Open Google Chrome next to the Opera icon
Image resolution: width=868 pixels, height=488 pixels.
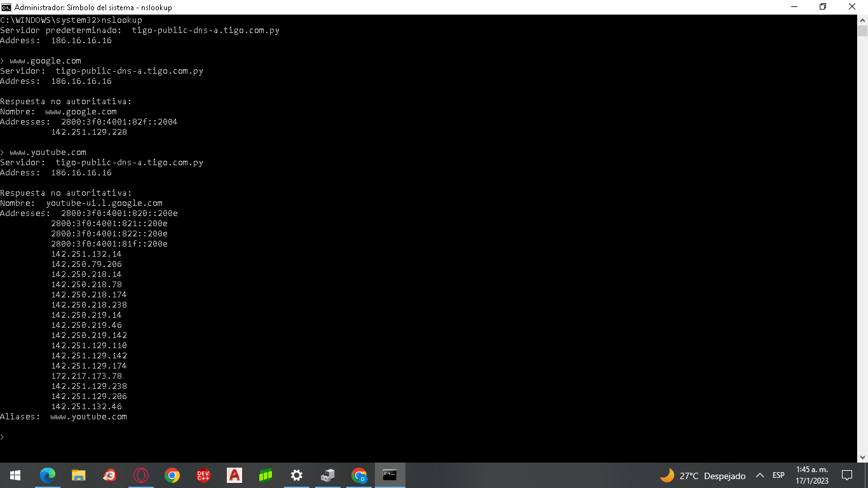(172, 475)
